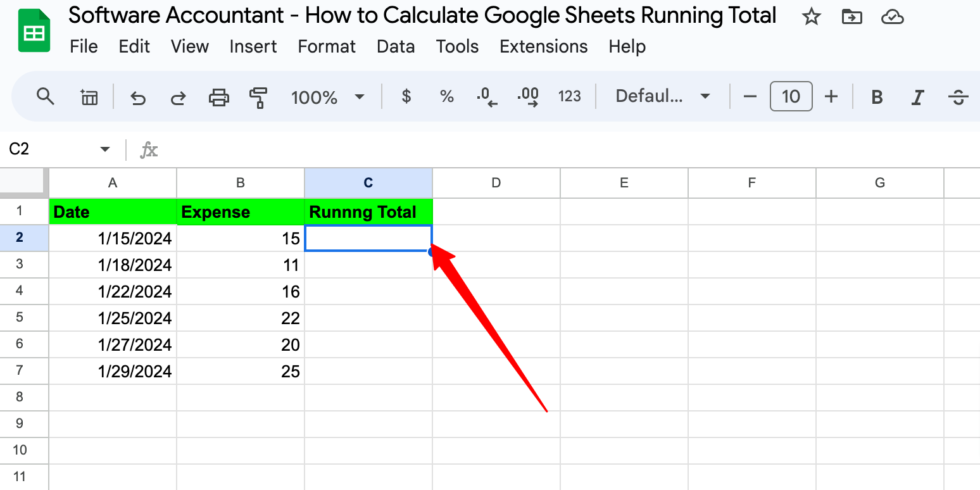Select the expense cell showing 15

[241, 238]
